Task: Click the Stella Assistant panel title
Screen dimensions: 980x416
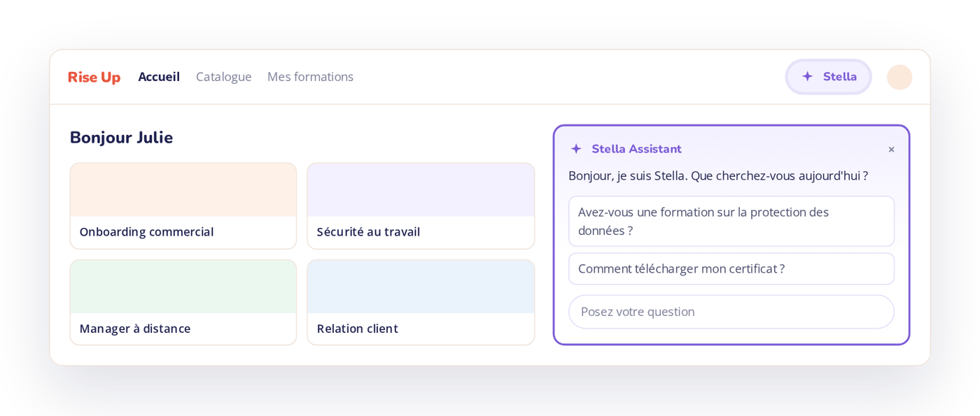Action: (636, 149)
